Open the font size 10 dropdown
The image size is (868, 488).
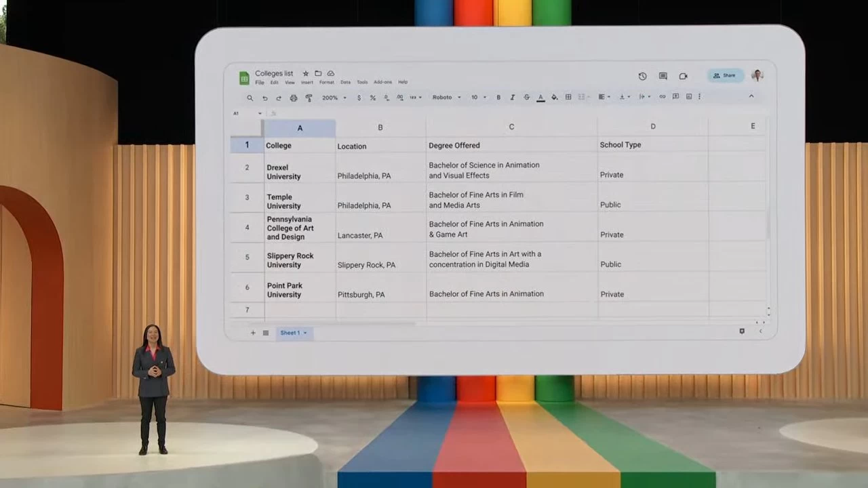(x=479, y=98)
